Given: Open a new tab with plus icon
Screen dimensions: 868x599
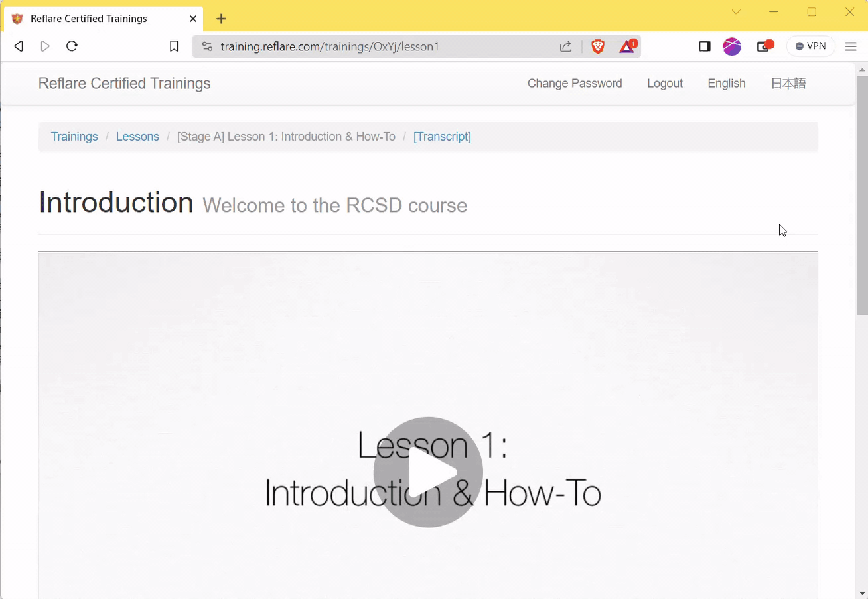Looking at the screenshot, I should [x=222, y=19].
